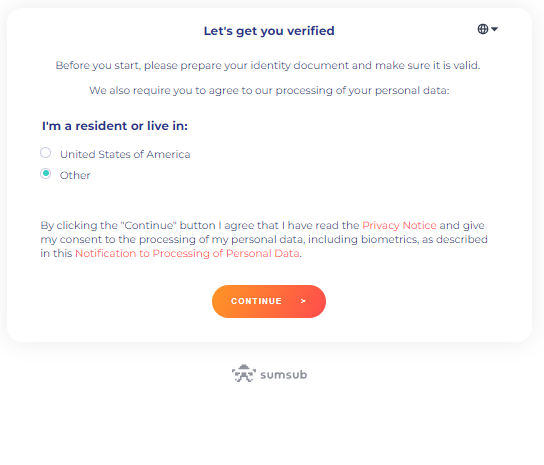Viewport: 544px width, 465px height.
Task: Expand the language selector caret
Action: 495,29
